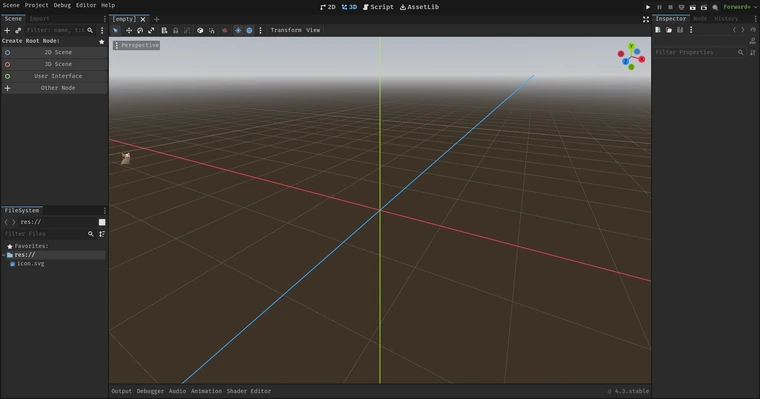Add a new node with plus icon
760x399 pixels.
[7, 30]
